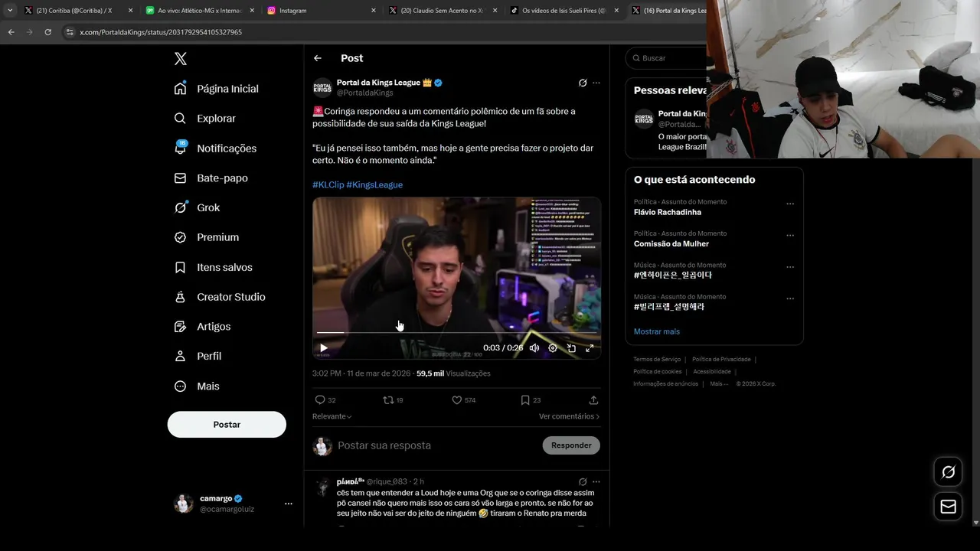The image size is (980, 551).
Task: Go back with the Post arrow
Action: click(x=318, y=58)
